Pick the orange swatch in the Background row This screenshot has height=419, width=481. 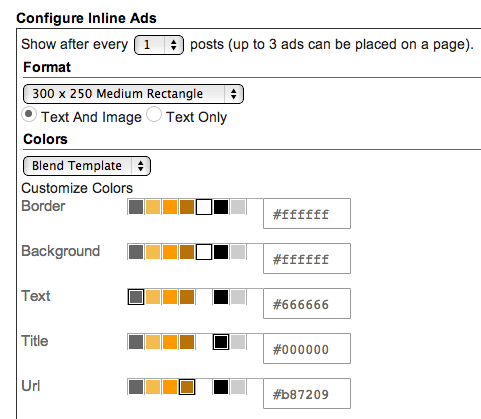click(170, 252)
